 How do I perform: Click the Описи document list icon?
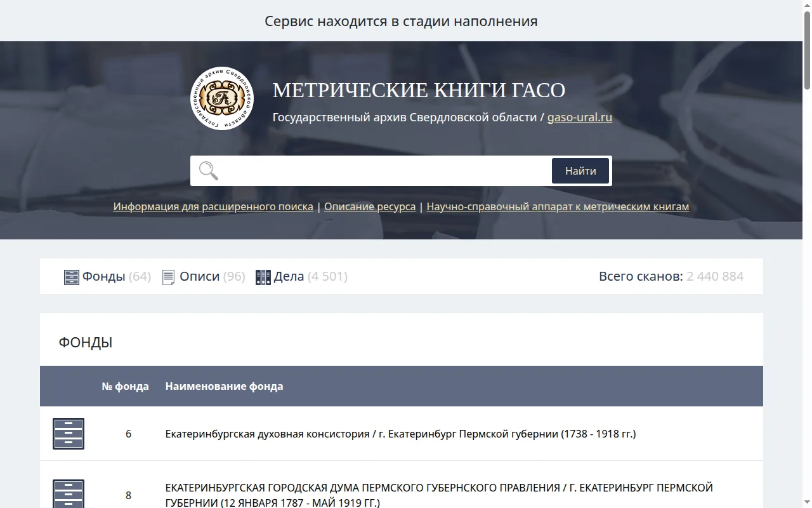click(x=169, y=277)
